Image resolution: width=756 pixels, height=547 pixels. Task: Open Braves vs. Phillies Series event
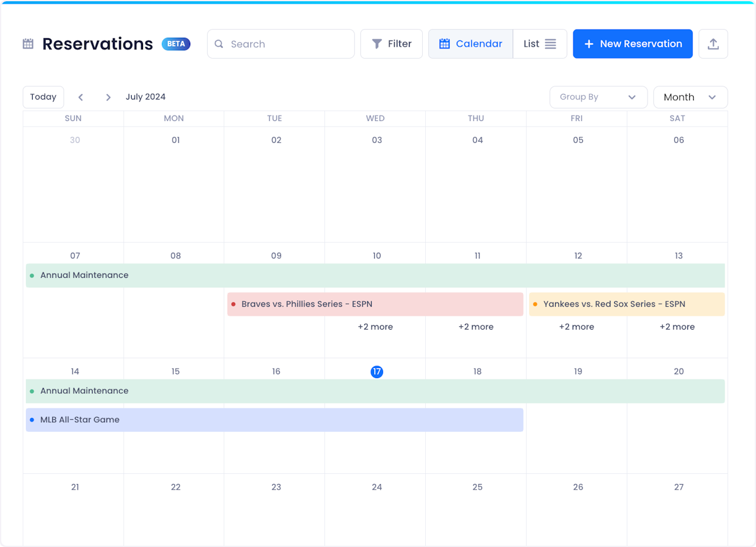click(375, 304)
